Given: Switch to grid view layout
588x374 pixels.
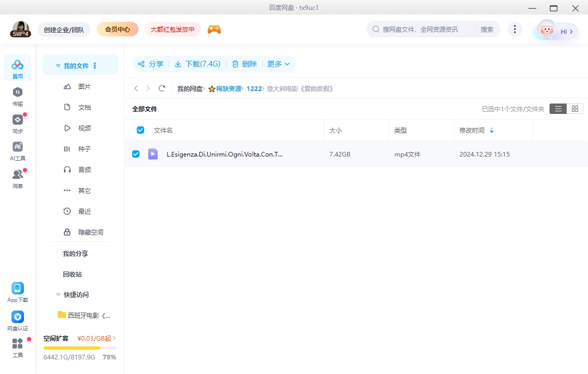Looking at the screenshot, I should [x=575, y=109].
